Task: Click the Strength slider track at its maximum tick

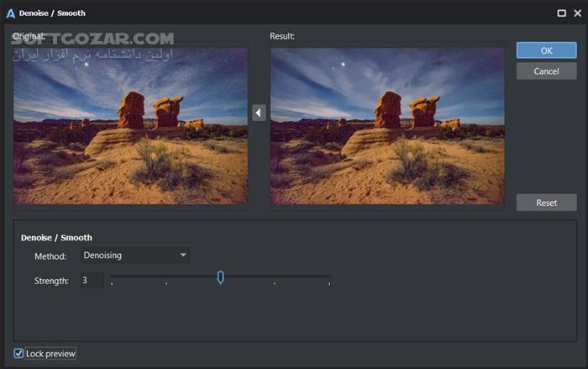Action: 329,277
